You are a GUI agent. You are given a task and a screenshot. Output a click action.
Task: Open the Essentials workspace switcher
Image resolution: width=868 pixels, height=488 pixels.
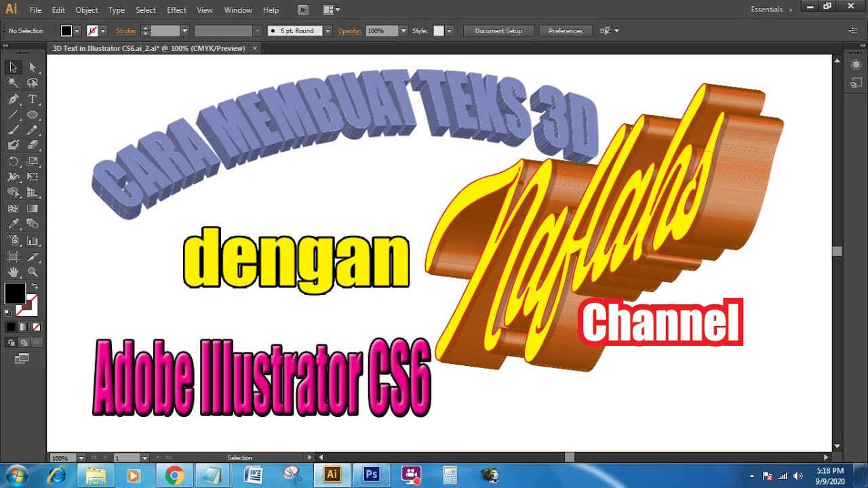pos(772,9)
